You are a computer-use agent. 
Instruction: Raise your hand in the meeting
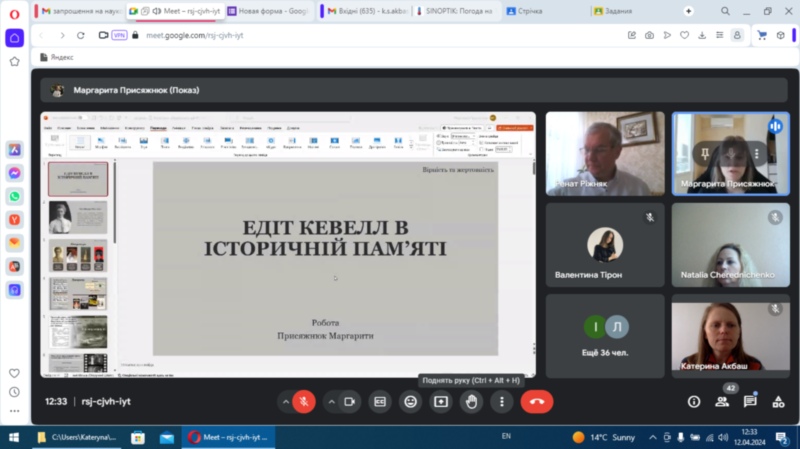click(471, 401)
